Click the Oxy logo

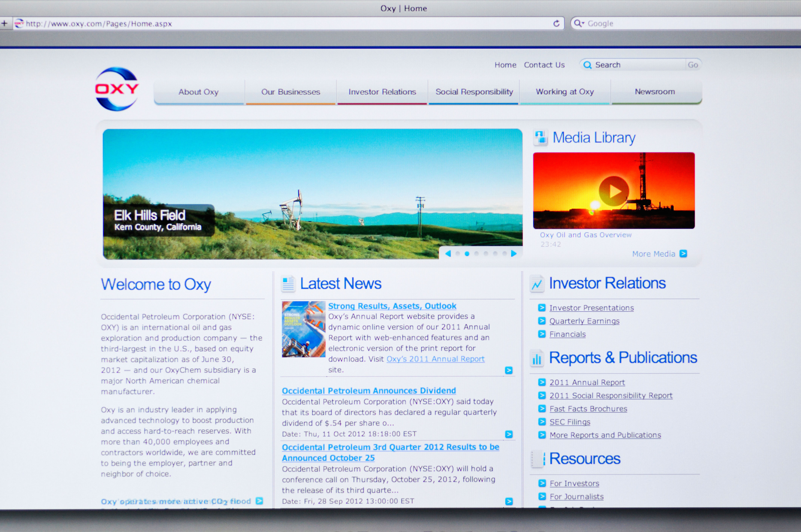pos(117,89)
